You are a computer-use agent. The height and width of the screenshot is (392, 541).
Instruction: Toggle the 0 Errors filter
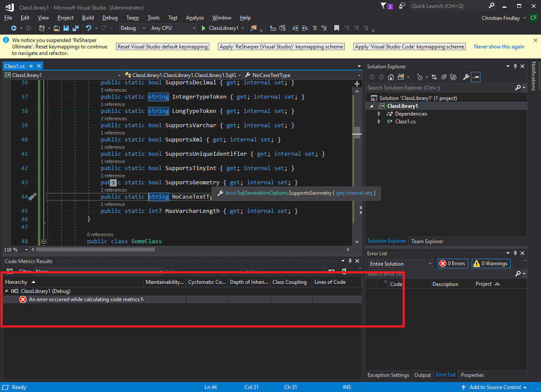pyautogui.click(x=453, y=263)
